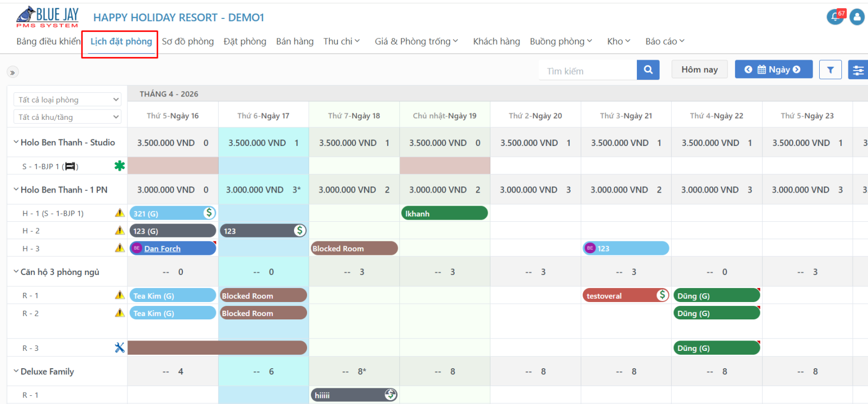Open Dũng (G) booking on room R - 3
This screenshot has width=868, height=404.
point(717,348)
